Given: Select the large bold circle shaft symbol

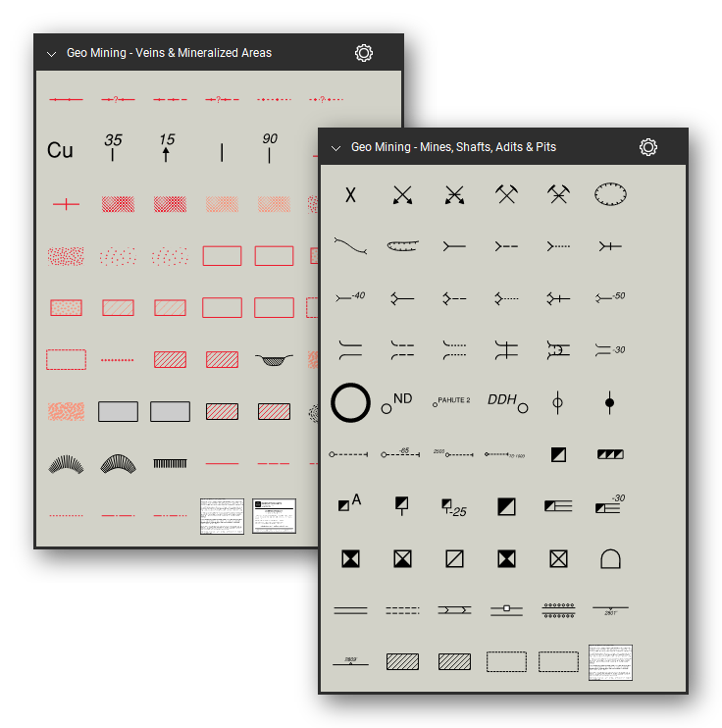Looking at the screenshot, I should coord(350,402).
